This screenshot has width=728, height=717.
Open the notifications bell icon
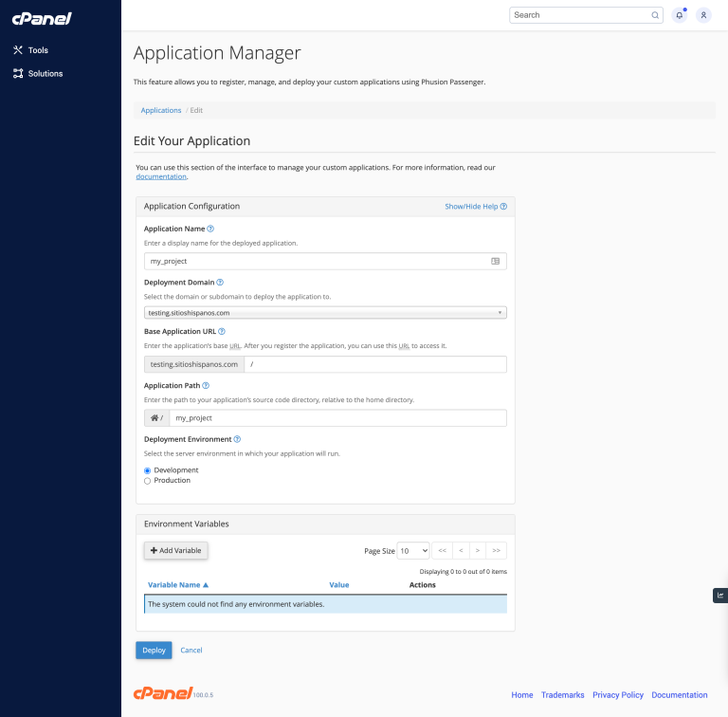pyautogui.click(x=680, y=15)
